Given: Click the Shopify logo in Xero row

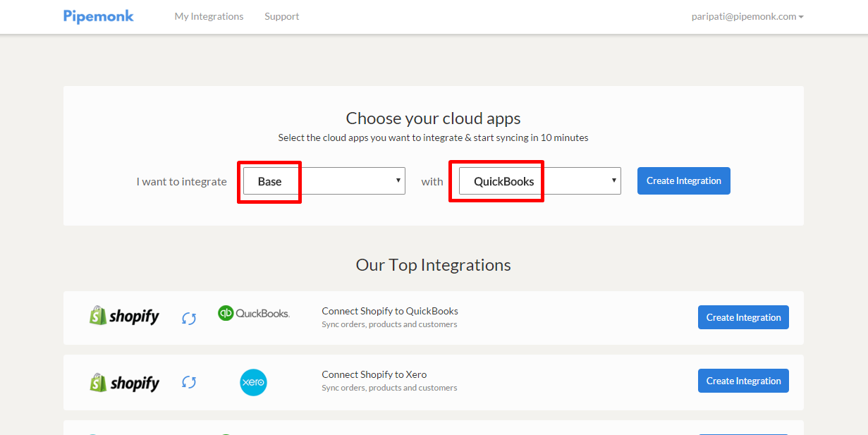Looking at the screenshot, I should pos(124,383).
